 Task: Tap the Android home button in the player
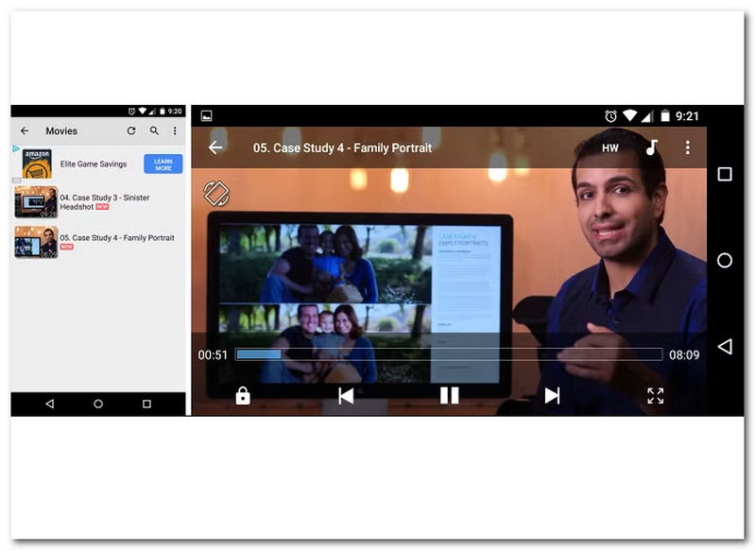tap(725, 261)
